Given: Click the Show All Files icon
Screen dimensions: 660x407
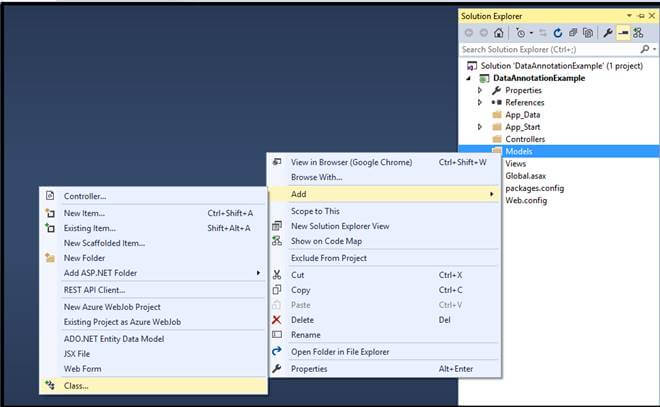Looking at the screenshot, I should (588, 33).
